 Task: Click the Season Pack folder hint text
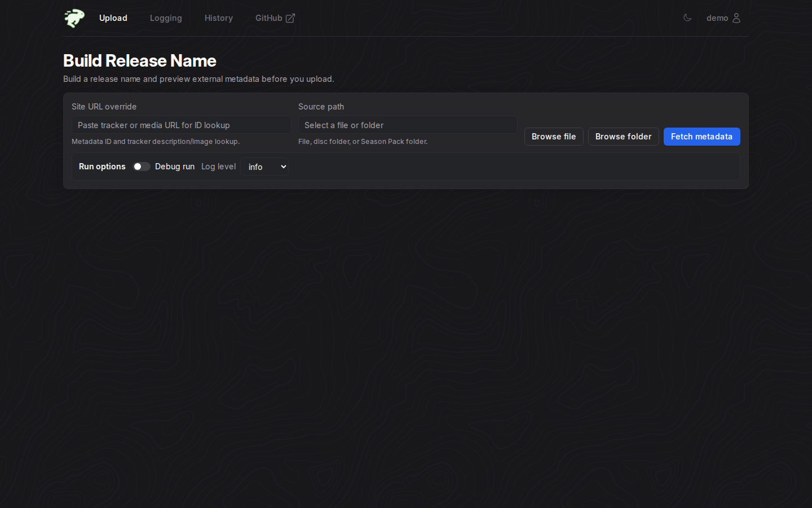click(x=363, y=142)
